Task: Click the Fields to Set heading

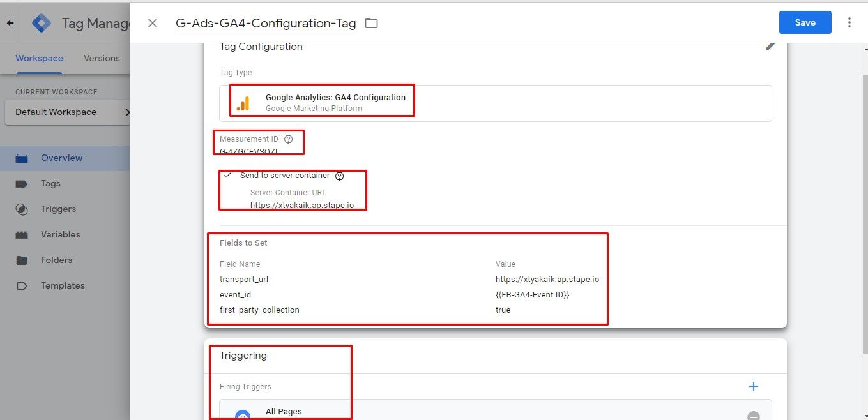Action: 243,243
